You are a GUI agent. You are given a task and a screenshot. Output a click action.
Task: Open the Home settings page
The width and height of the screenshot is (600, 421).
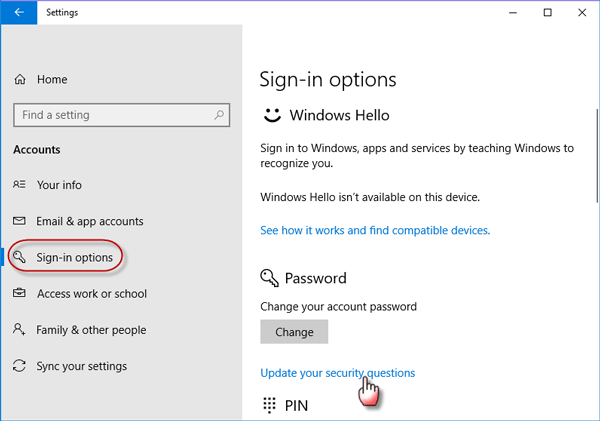pyautogui.click(x=53, y=79)
